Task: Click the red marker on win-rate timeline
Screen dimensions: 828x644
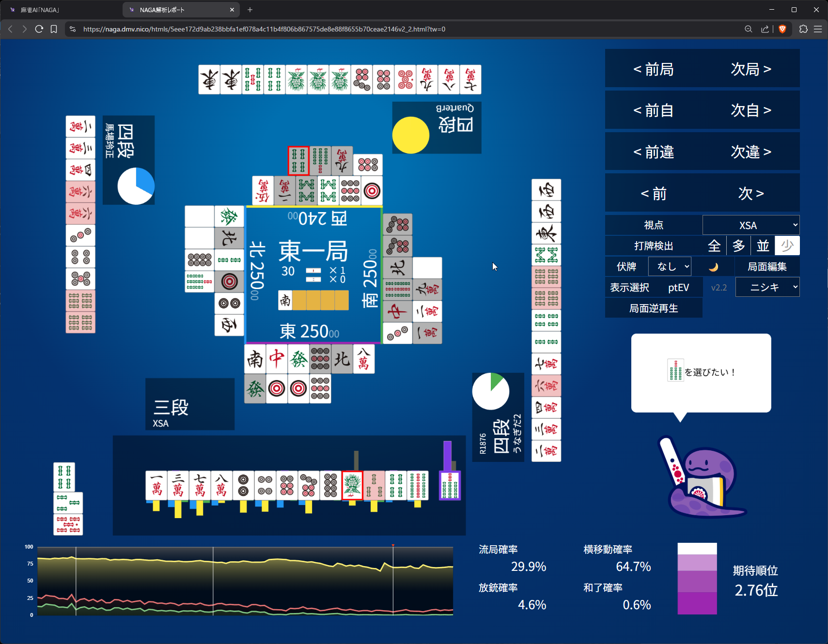Action: pyautogui.click(x=393, y=545)
